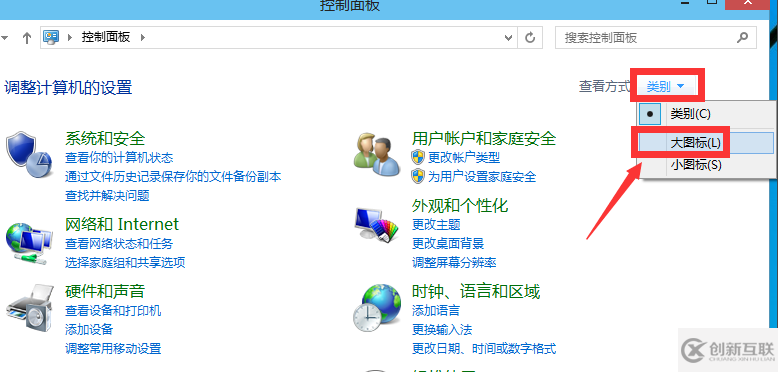Expand the arrow after 控制面板 breadcrumb
The image size is (778, 372).
tap(143, 37)
